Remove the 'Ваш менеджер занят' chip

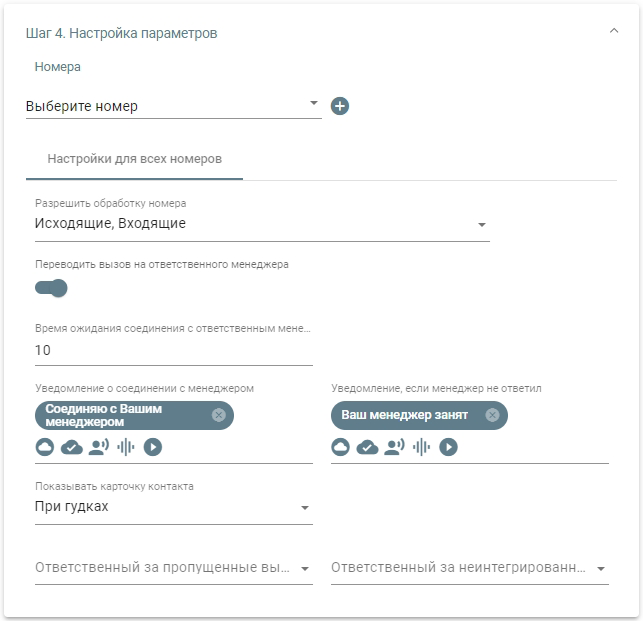tap(492, 415)
